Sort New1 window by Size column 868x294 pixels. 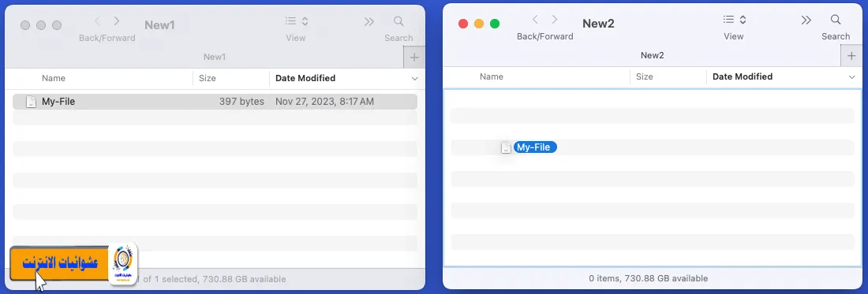click(x=207, y=79)
